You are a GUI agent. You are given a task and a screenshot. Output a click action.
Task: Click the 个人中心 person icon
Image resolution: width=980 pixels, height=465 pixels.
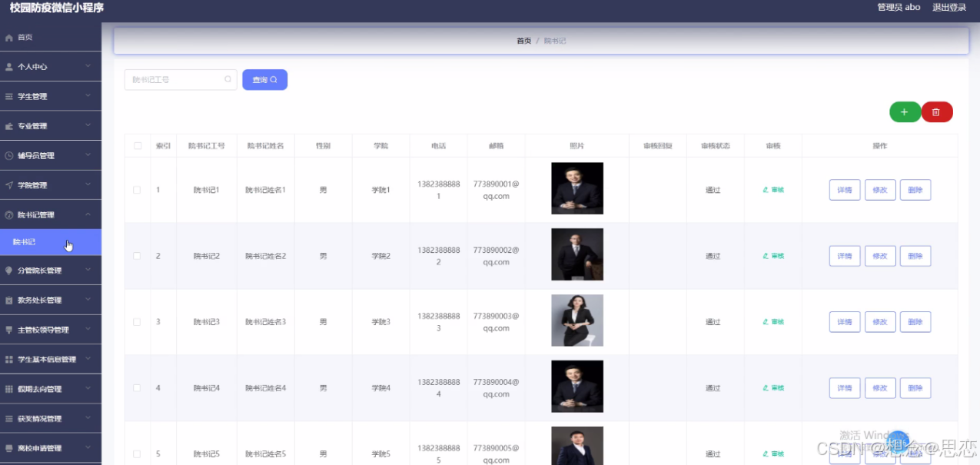click(9, 67)
